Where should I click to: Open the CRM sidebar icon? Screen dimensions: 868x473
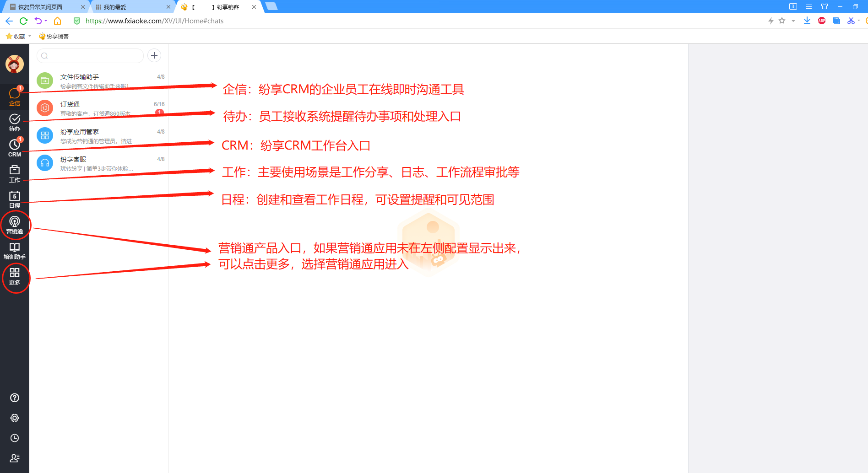coord(15,148)
